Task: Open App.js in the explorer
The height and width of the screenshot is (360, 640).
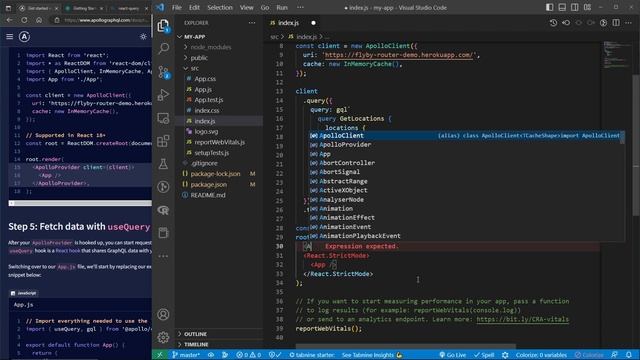Action: 219,89
